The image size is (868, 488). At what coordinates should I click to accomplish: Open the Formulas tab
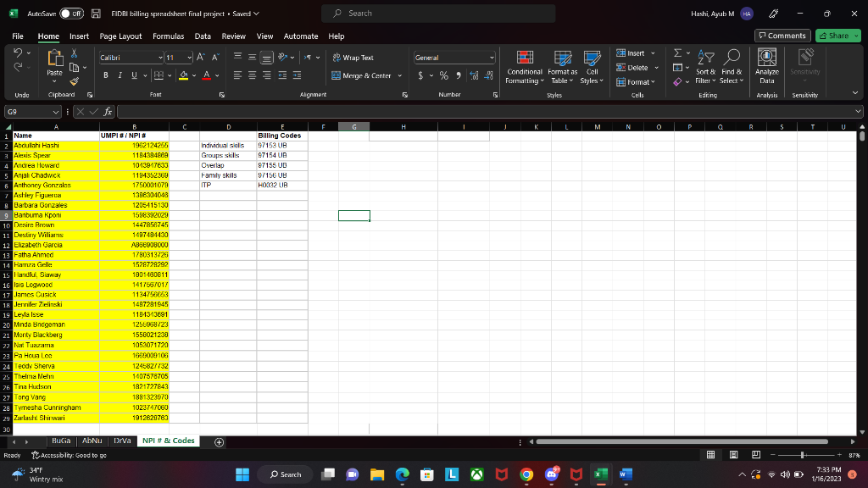(x=169, y=36)
